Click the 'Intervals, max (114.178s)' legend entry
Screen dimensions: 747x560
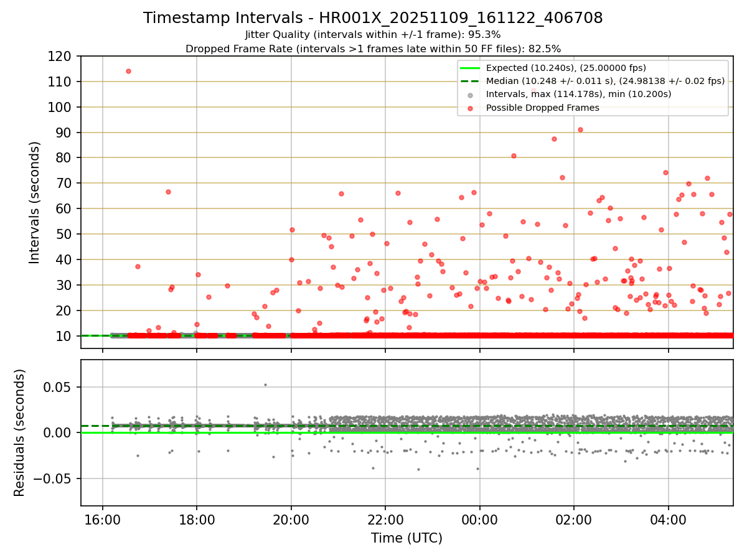click(578, 95)
